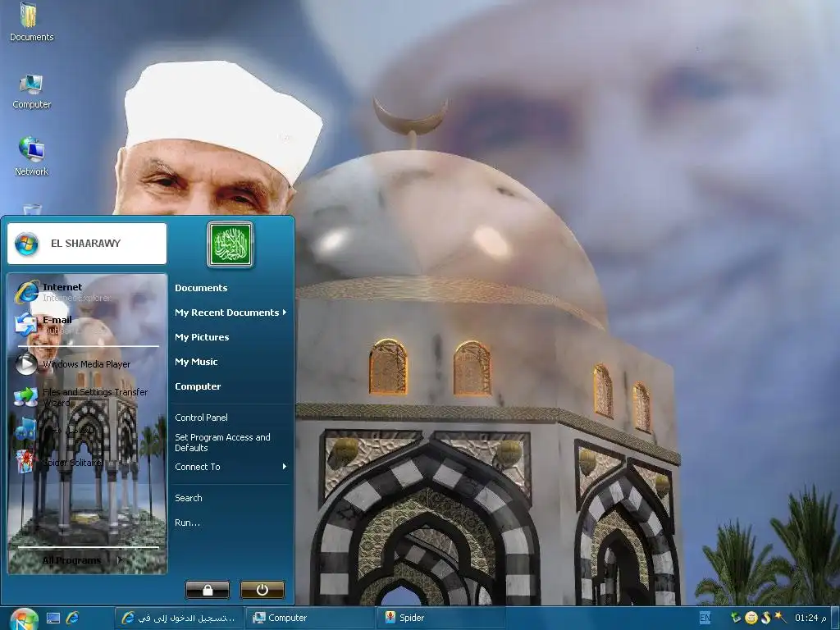Select Documents desktop icon

point(32,22)
